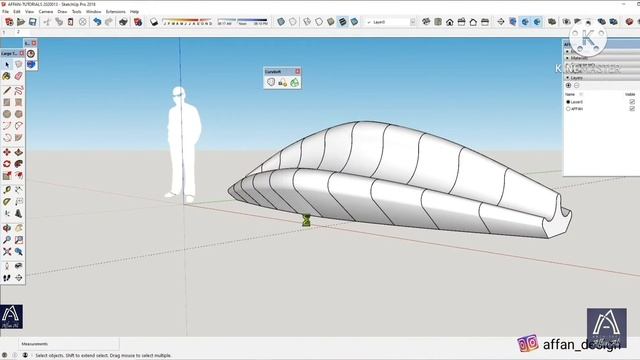
Task: Click Undo in the top toolbar
Action: click(x=97, y=22)
